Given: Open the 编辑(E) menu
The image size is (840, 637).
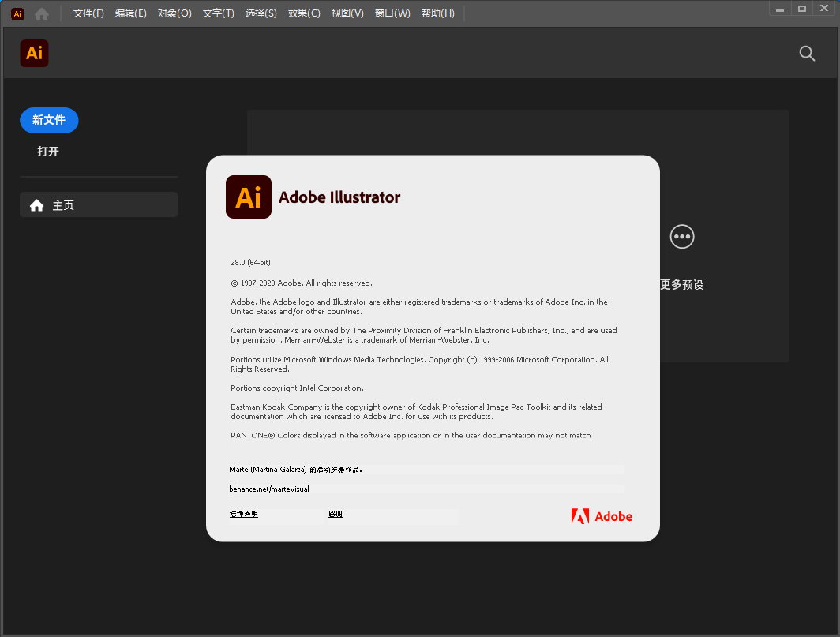Looking at the screenshot, I should click(x=131, y=13).
